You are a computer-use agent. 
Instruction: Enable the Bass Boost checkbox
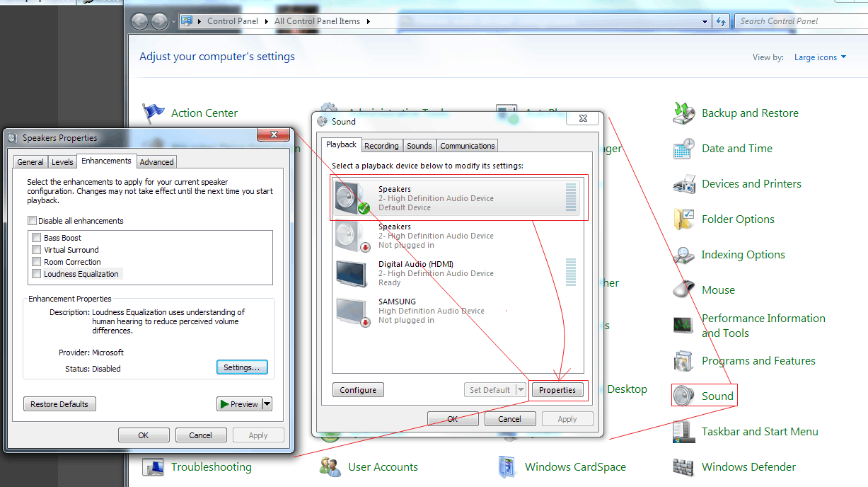point(37,238)
